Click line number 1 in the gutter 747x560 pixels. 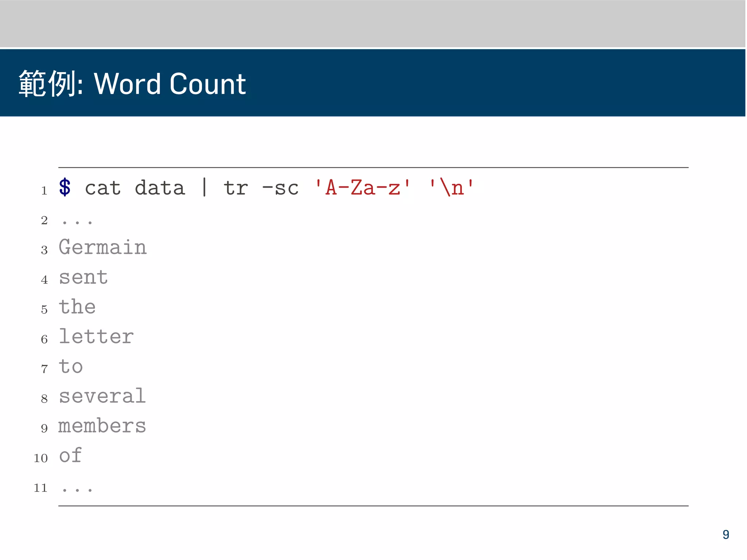pyautogui.click(x=44, y=191)
